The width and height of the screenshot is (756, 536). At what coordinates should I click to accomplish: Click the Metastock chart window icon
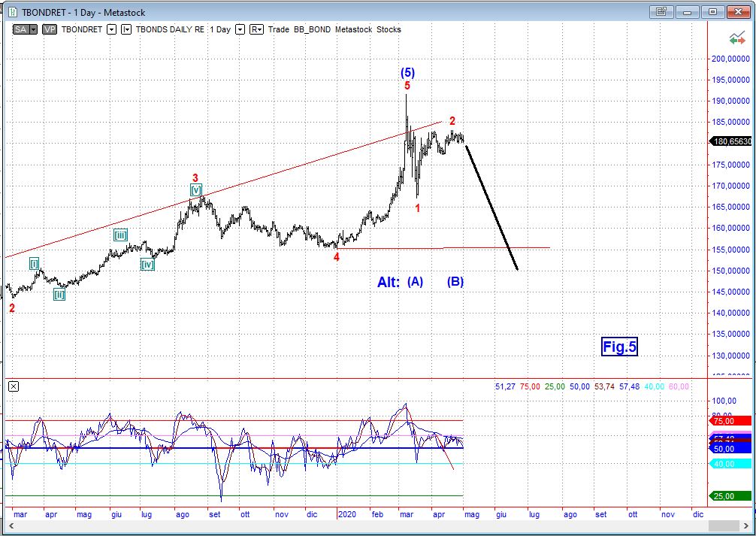point(13,12)
